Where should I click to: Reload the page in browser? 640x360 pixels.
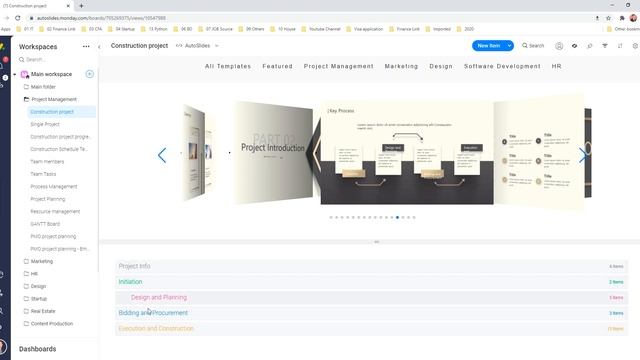point(18,18)
